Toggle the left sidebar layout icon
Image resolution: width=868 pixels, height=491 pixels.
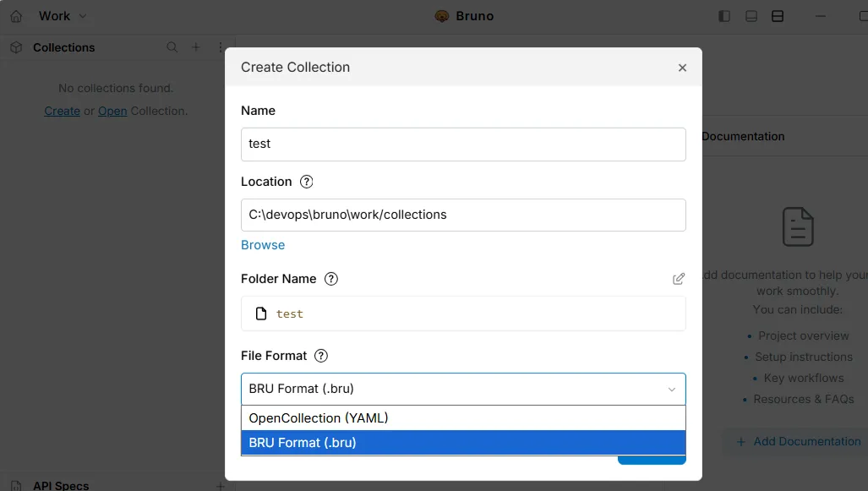pyautogui.click(x=724, y=16)
